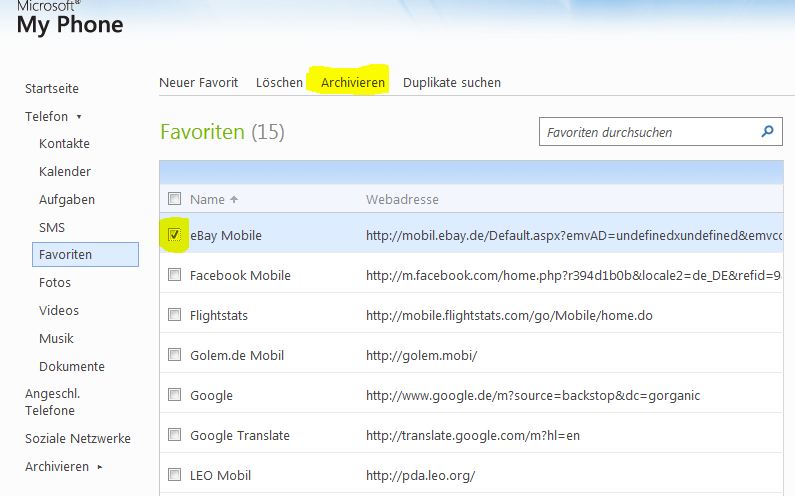The height and width of the screenshot is (496, 795).
Task: Click the m.facebook.com web address
Action: (573, 275)
